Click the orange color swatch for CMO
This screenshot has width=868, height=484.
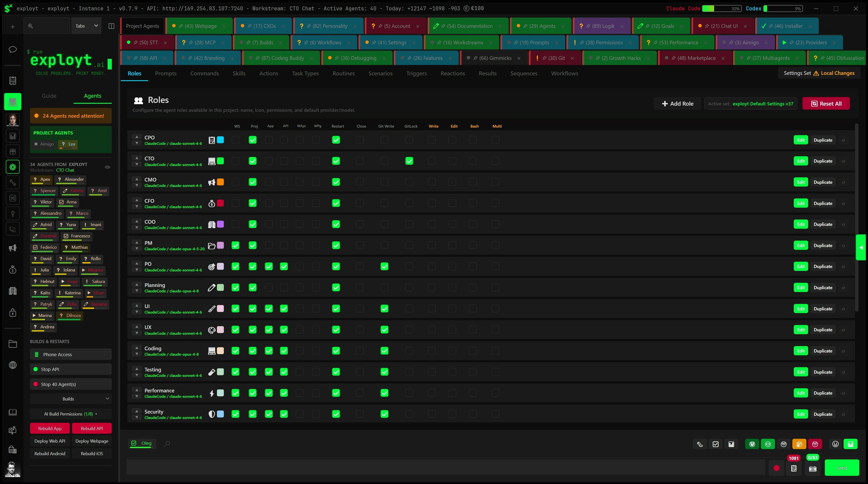tap(220, 182)
